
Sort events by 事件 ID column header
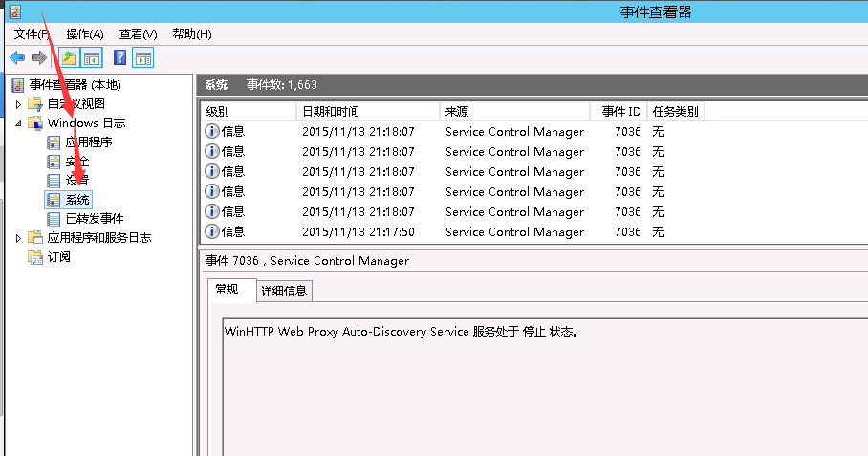(620, 112)
